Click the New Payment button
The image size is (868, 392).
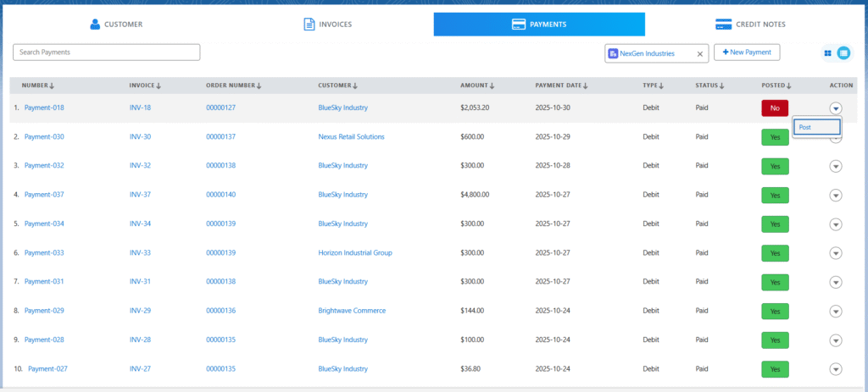tap(747, 52)
